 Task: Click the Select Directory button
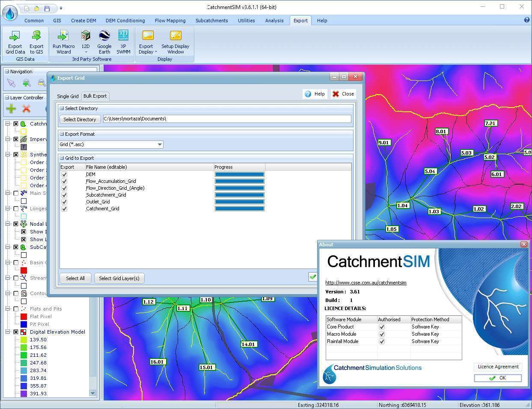click(80, 119)
